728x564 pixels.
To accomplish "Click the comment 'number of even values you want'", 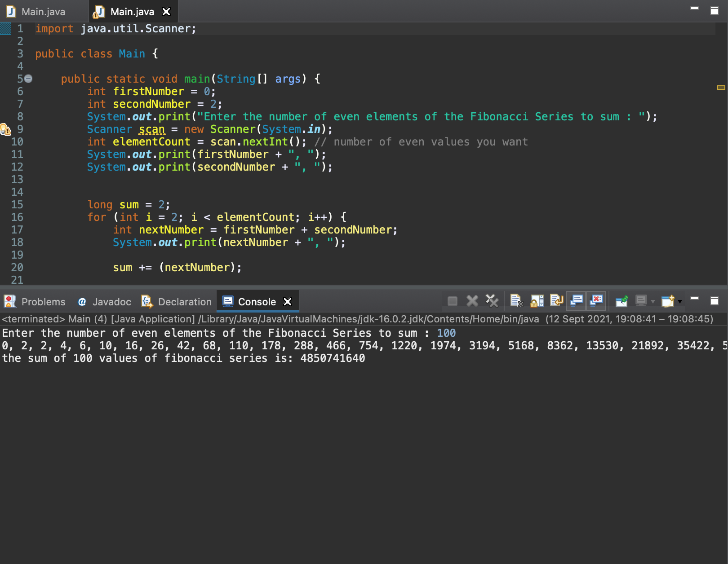I will click(431, 142).
